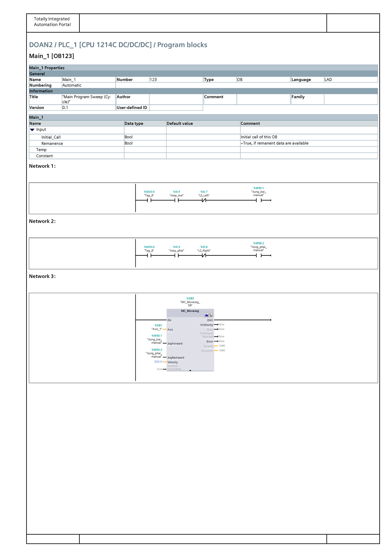Select the %M50.1 output coil symbol in Network 1
Screen dimensions: 392x555
[259, 200]
